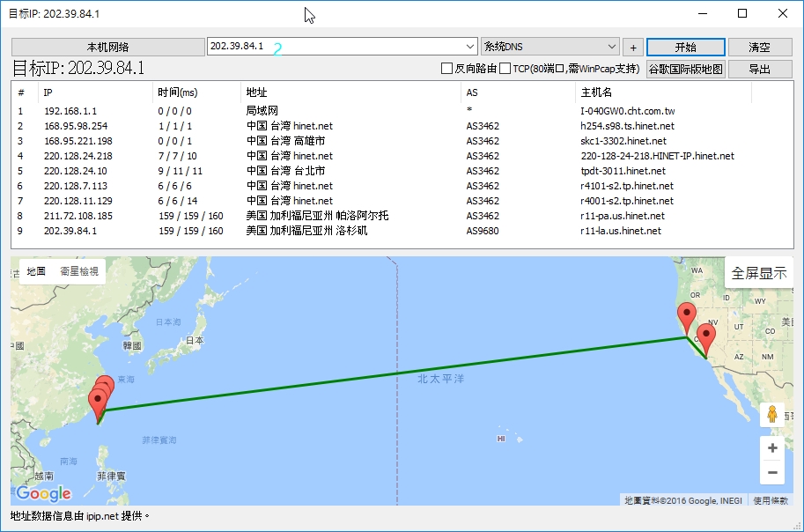Screen dimensions: 804x532
Task: Click the 清空 clear button
Action: 759,48
